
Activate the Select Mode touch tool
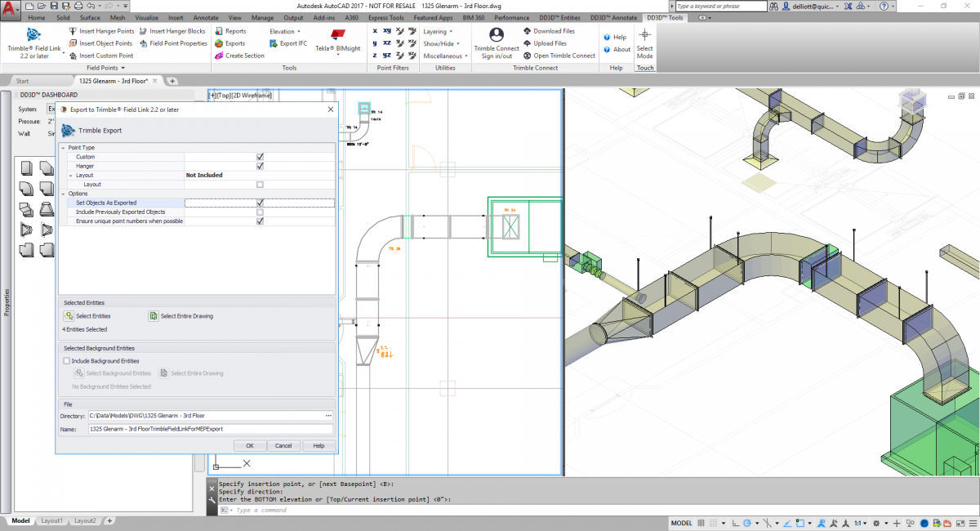tap(644, 41)
